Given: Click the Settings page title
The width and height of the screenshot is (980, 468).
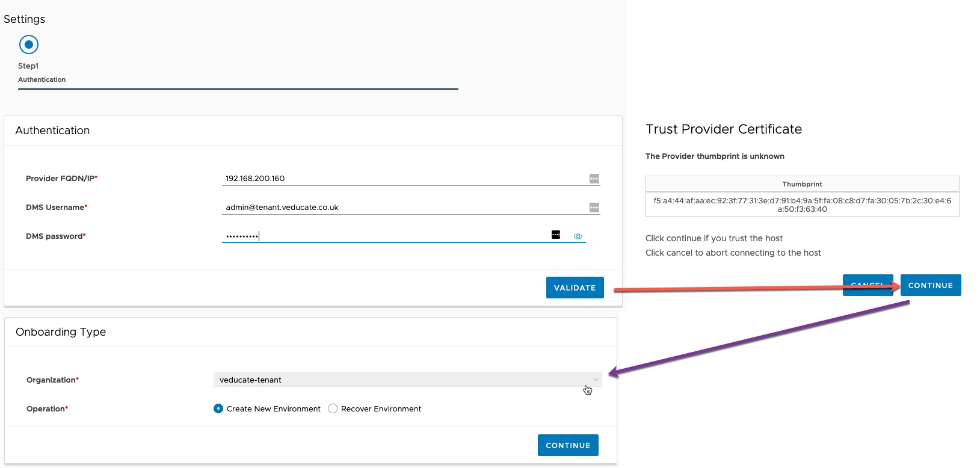Looking at the screenshot, I should (24, 19).
